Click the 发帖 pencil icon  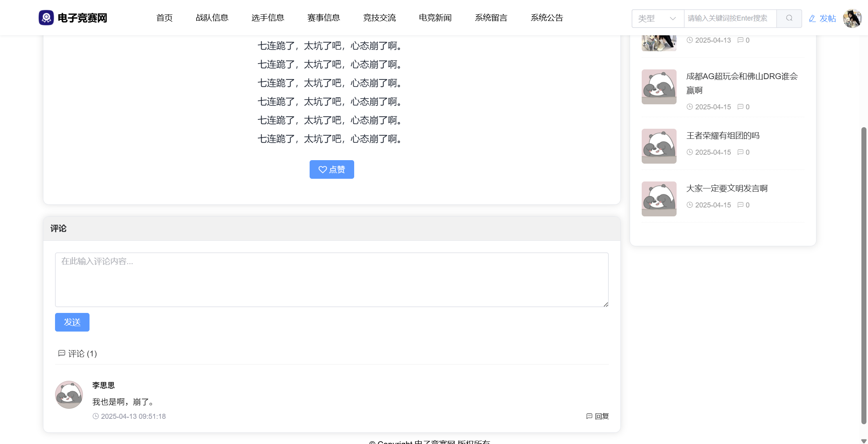pyautogui.click(x=812, y=19)
